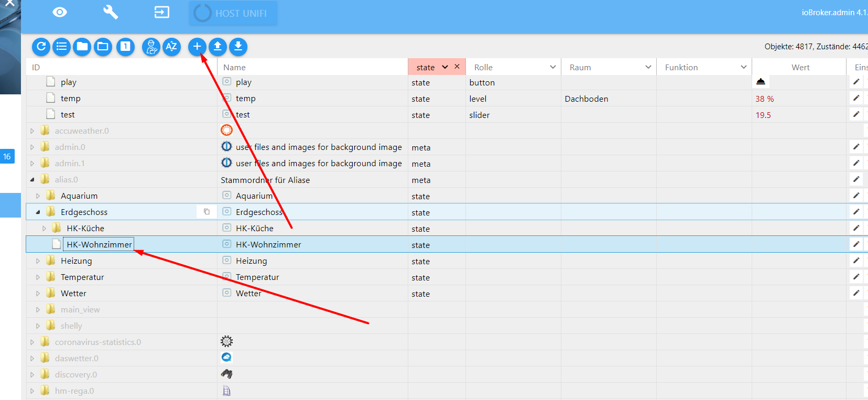Image resolution: width=868 pixels, height=400 pixels.
Task: Click the temp value 38 %
Action: click(764, 99)
